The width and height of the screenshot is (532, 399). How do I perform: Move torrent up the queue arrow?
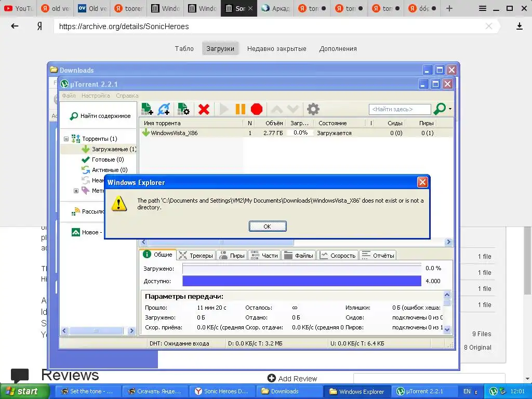click(x=277, y=109)
